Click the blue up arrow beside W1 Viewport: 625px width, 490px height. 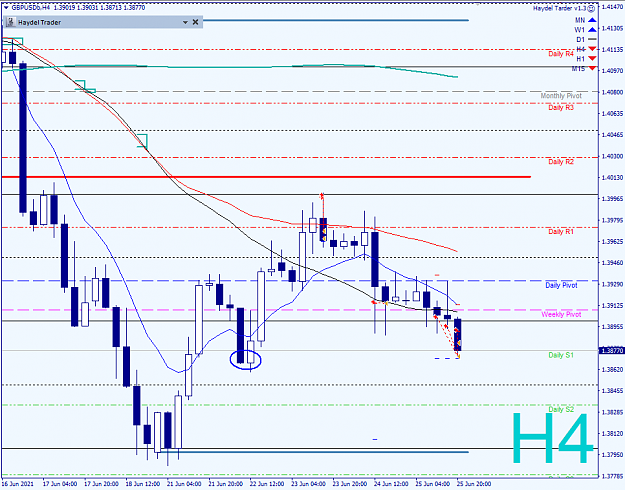click(x=592, y=30)
